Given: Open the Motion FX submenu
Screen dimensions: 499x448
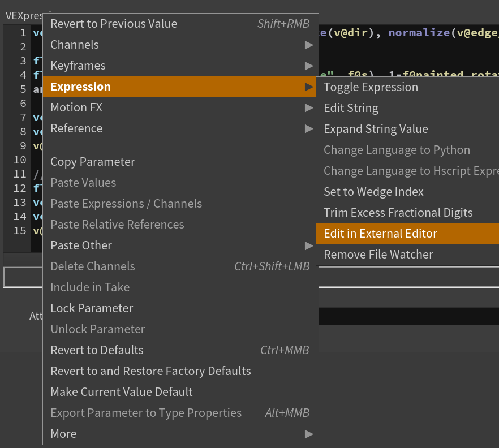Looking at the screenshot, I should point(180,107).
